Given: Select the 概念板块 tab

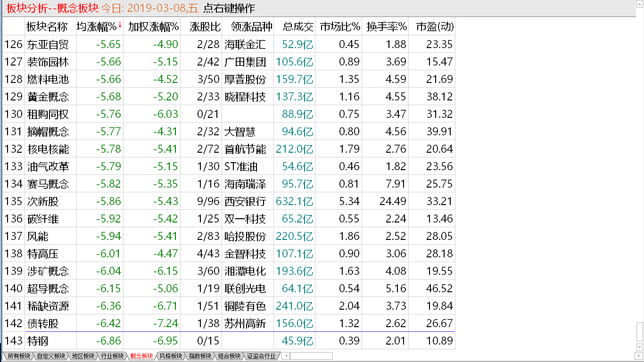Looking at the screenshot, I should (141, 356).
